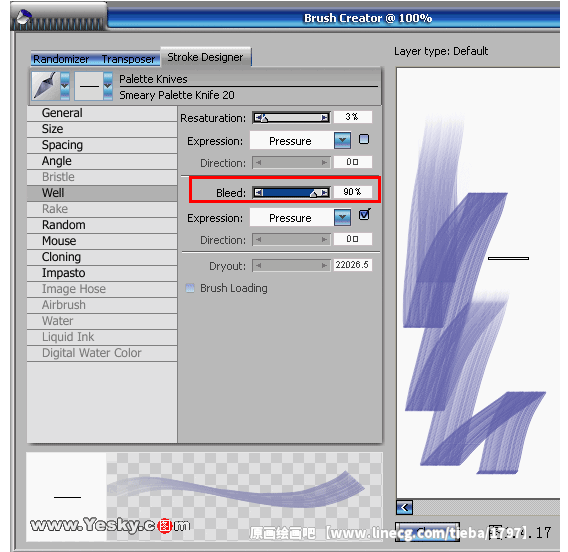Click the Bleed slider left arrow

(x=258, y=192)
